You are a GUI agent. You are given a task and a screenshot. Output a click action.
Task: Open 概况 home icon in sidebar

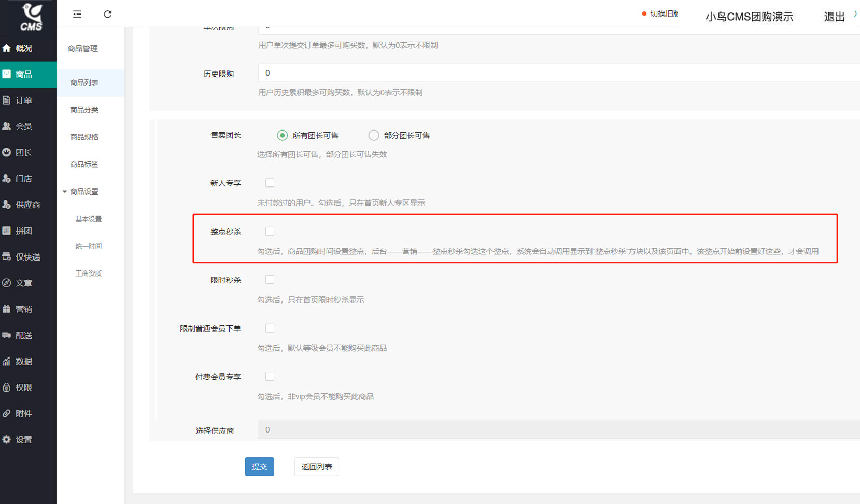(x=7, y=48)
